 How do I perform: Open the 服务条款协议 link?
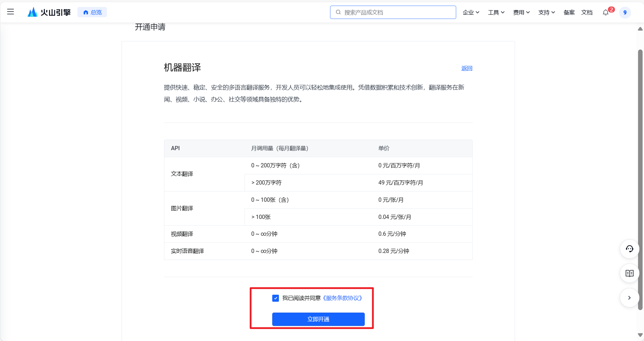[342, 298]
